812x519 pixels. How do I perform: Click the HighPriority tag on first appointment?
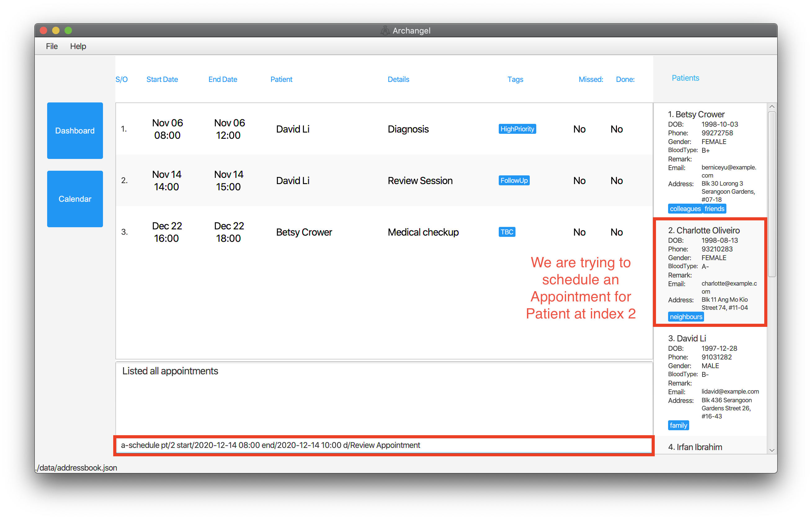(517, 129)
